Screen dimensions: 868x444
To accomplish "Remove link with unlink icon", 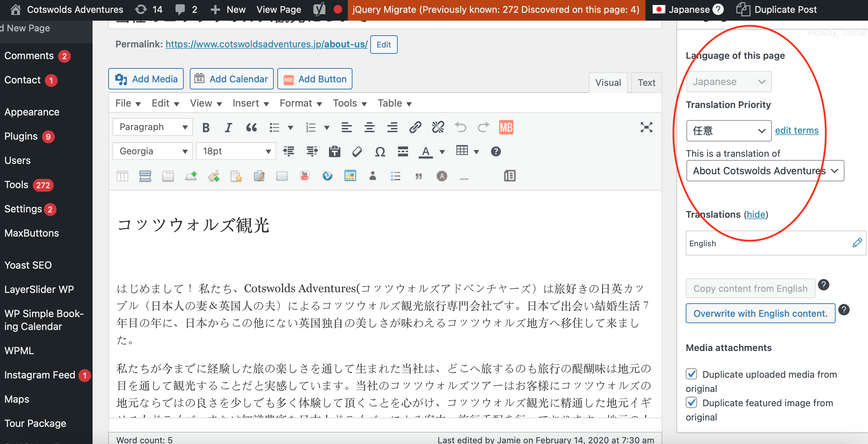I will (x=438, y=127).
